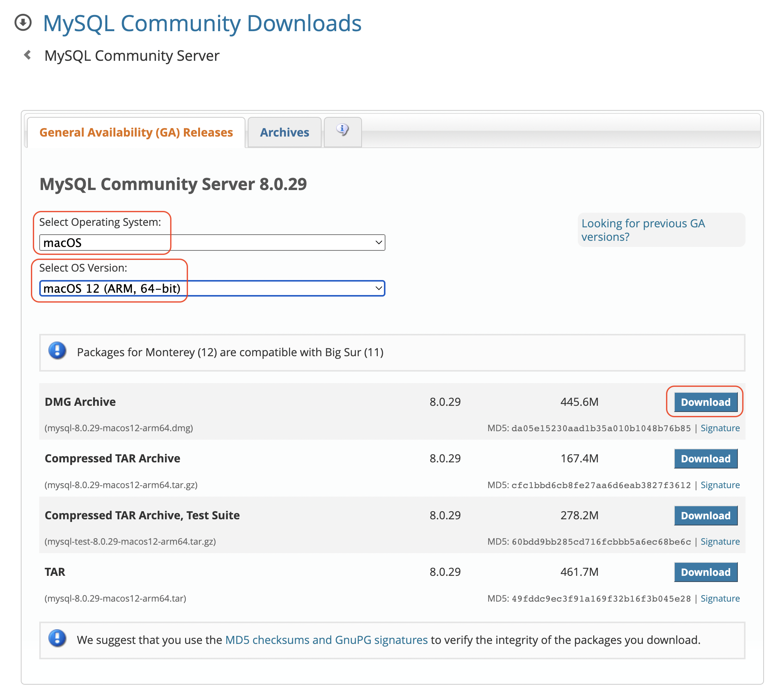Open Signature link for mysql-test archive

pyautogui.click(x=720, y=542)
